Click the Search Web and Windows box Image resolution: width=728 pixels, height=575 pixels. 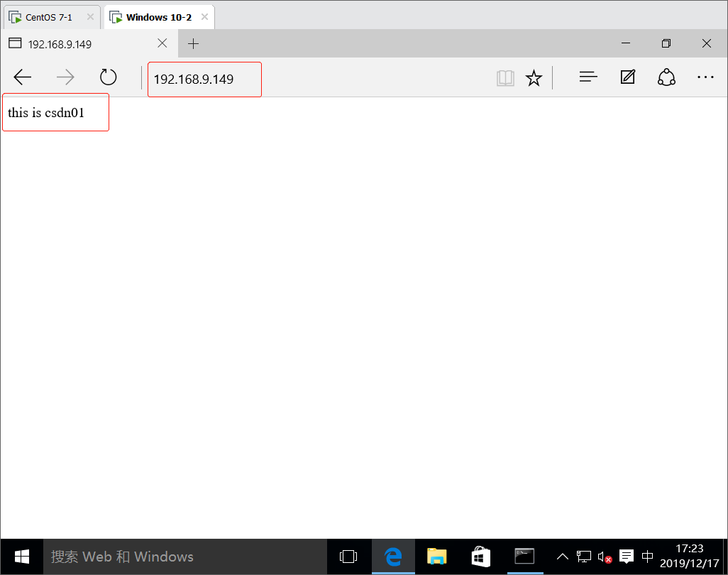pos(185,557)
